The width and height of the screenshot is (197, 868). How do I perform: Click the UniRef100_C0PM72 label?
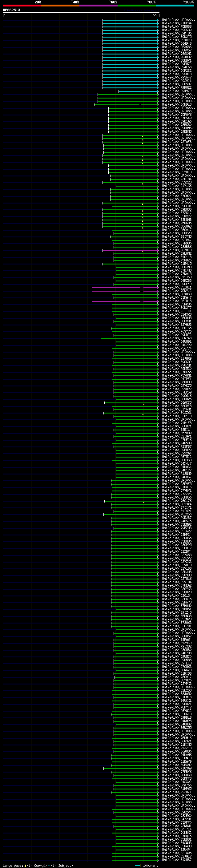click(176, 64)
